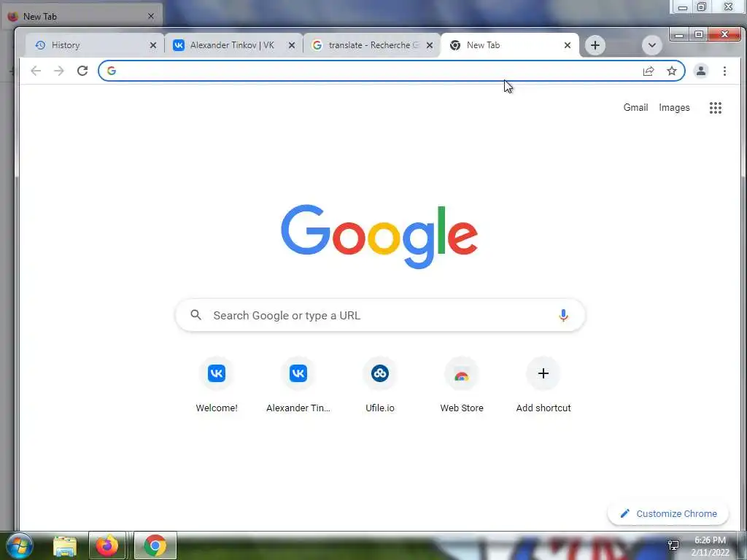
Task: Select the active New Tab tab
Action: click(510, 45)
